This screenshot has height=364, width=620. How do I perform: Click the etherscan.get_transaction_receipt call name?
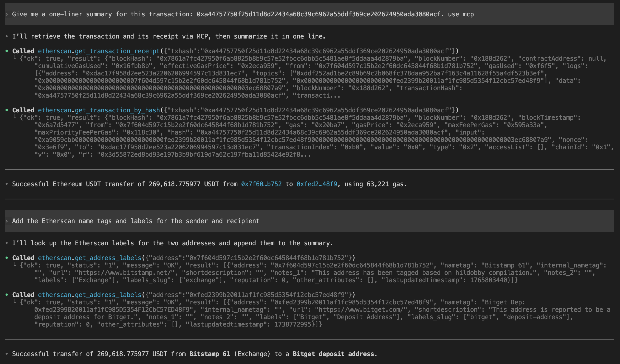[x=99, y=51]
